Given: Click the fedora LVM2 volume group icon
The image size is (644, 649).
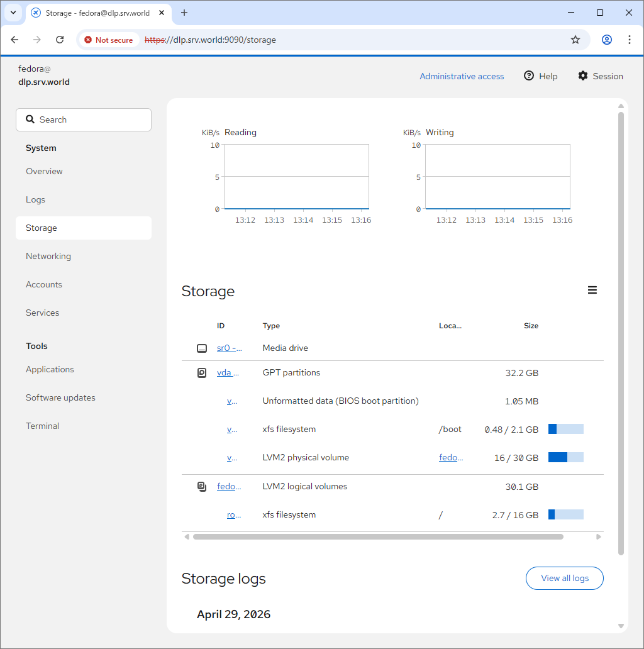Looking at the screenshot, I should tap(201, 486).
